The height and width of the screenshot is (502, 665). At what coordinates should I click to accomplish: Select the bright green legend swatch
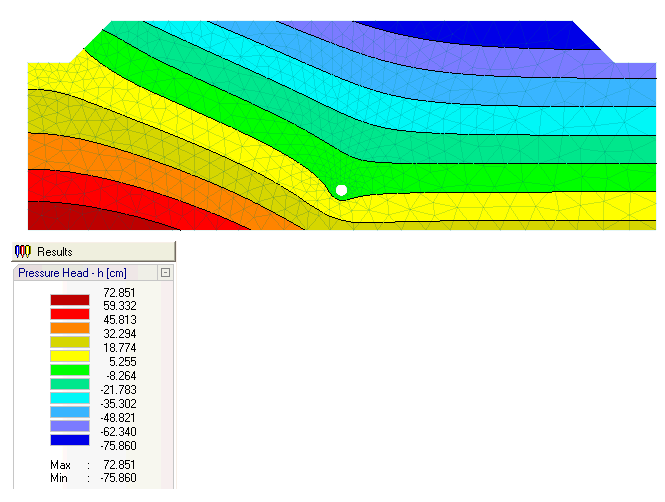[x=70, y=370]
